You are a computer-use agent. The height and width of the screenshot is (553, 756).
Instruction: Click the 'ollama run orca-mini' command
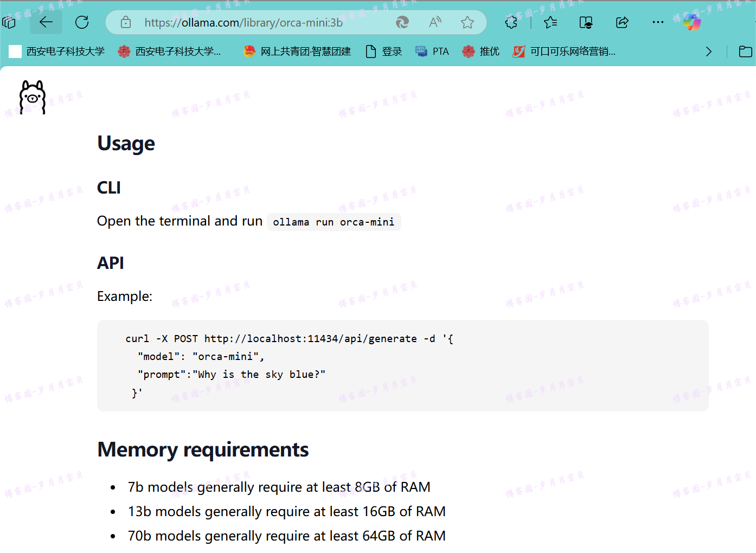[x=334, y=222]
